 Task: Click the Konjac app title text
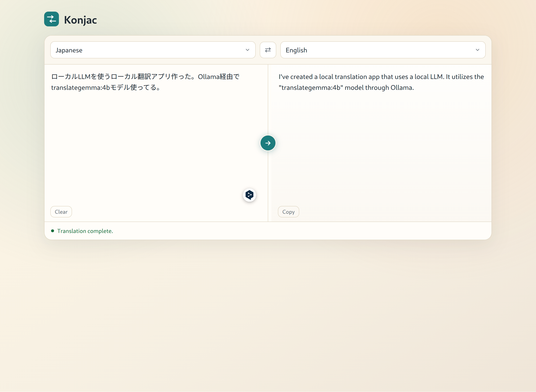click(x=80, y=20)
